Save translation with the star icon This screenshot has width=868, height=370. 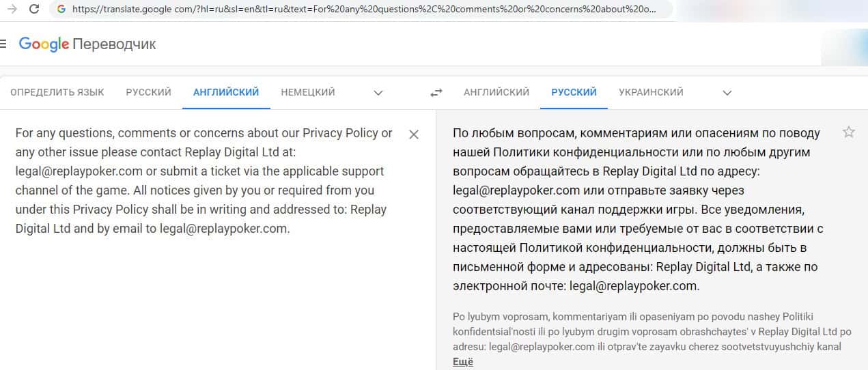pos(849,132)
